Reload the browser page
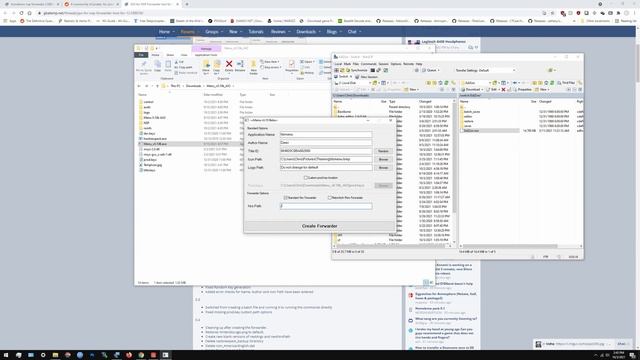This screenshot has height=360, width=640. [x=21, y=13]
